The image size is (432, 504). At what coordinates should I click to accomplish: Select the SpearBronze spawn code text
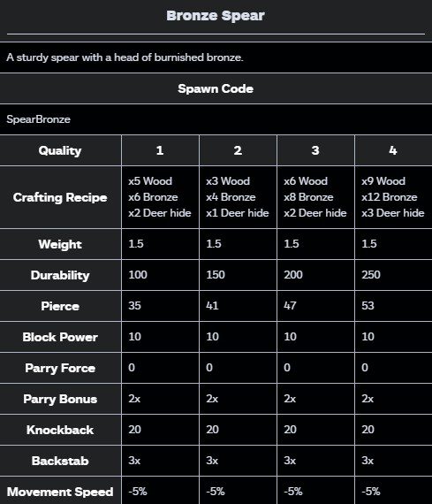(x=38, y=119)
